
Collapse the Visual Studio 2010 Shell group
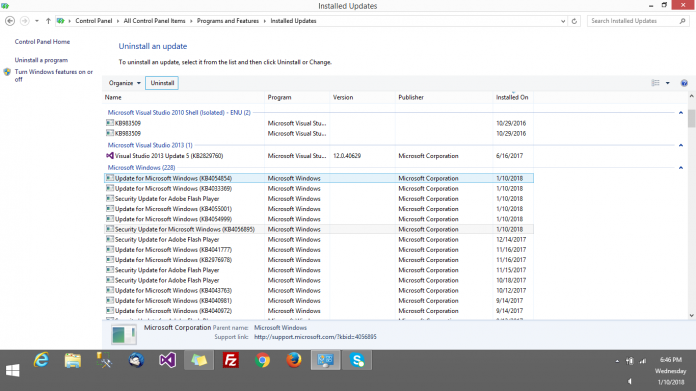(680, 113)
